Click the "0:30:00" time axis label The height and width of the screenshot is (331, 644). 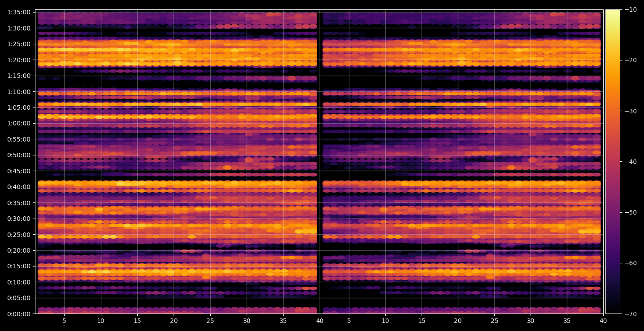click(19, 219)
